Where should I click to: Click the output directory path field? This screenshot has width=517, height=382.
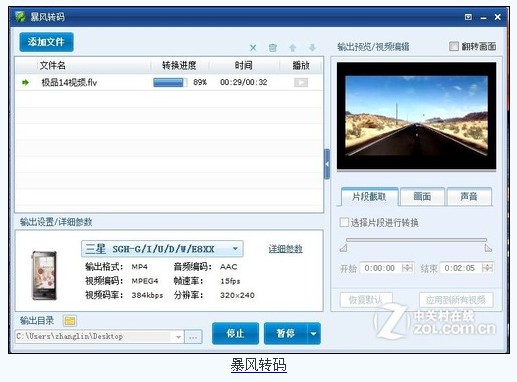[93, 336]
